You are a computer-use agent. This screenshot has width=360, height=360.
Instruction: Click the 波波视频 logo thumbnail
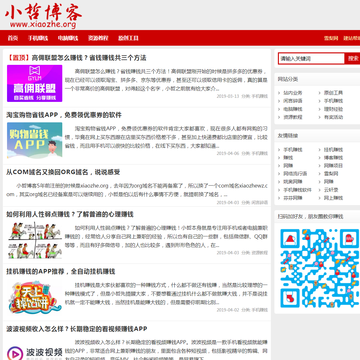point(35,353)
